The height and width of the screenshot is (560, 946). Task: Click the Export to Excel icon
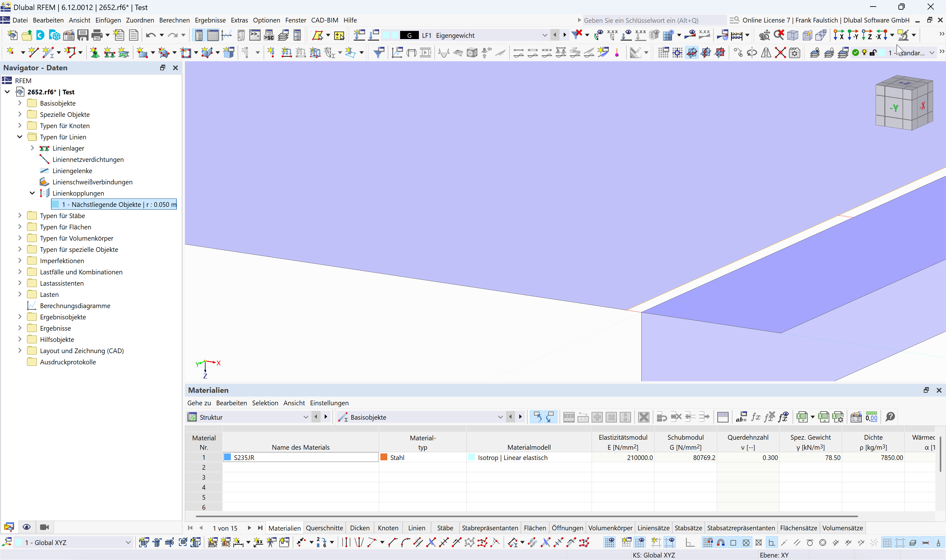802,417
